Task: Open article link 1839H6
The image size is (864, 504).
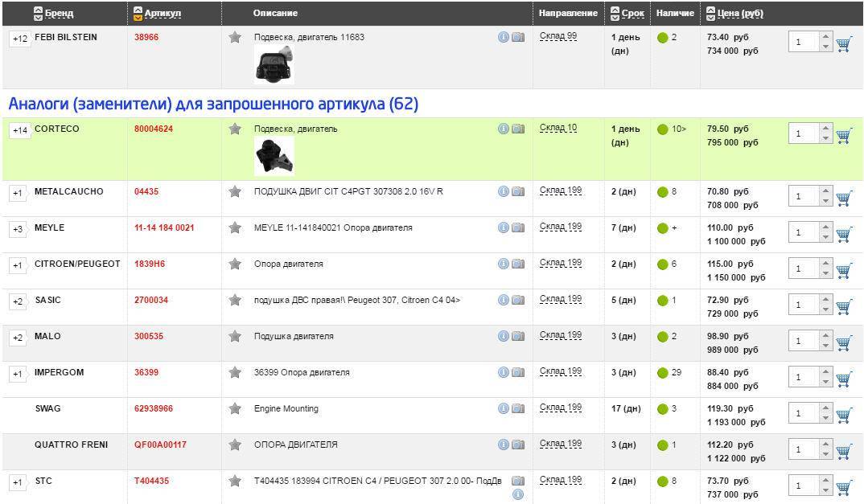Action: tap(150, 264)
